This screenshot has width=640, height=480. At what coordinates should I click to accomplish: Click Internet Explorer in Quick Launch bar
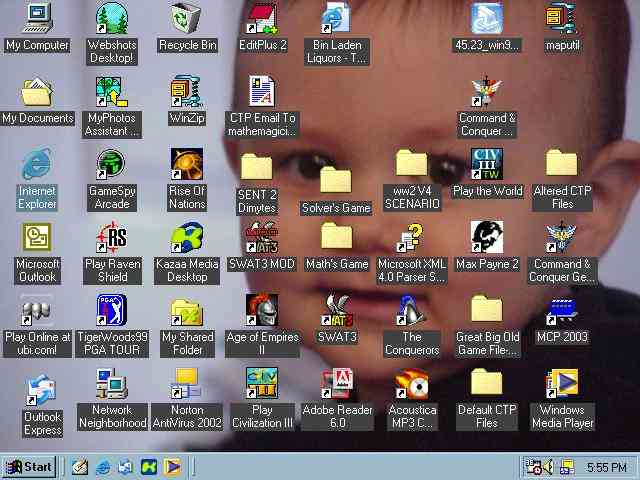point(102,467)
